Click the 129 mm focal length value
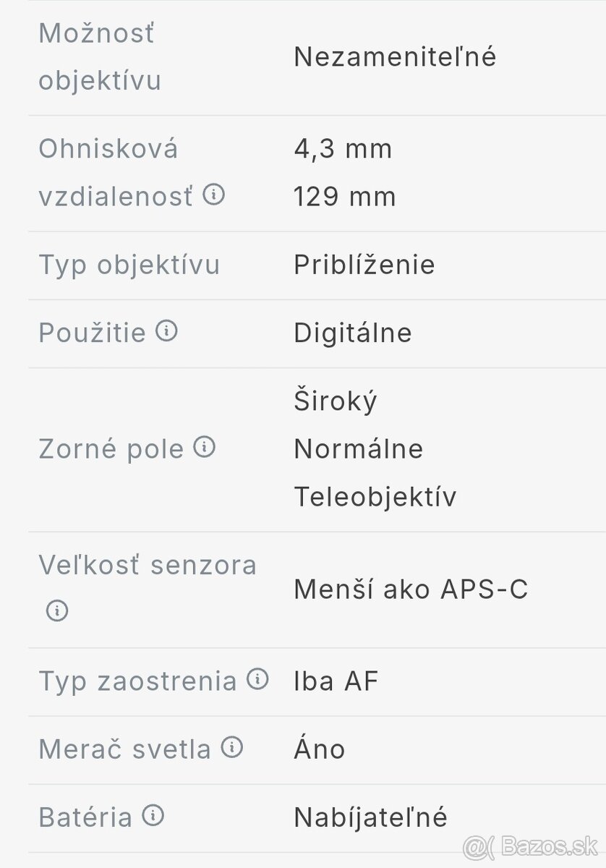Viewport: 606px width, 868px height. (x=345, y=196)
